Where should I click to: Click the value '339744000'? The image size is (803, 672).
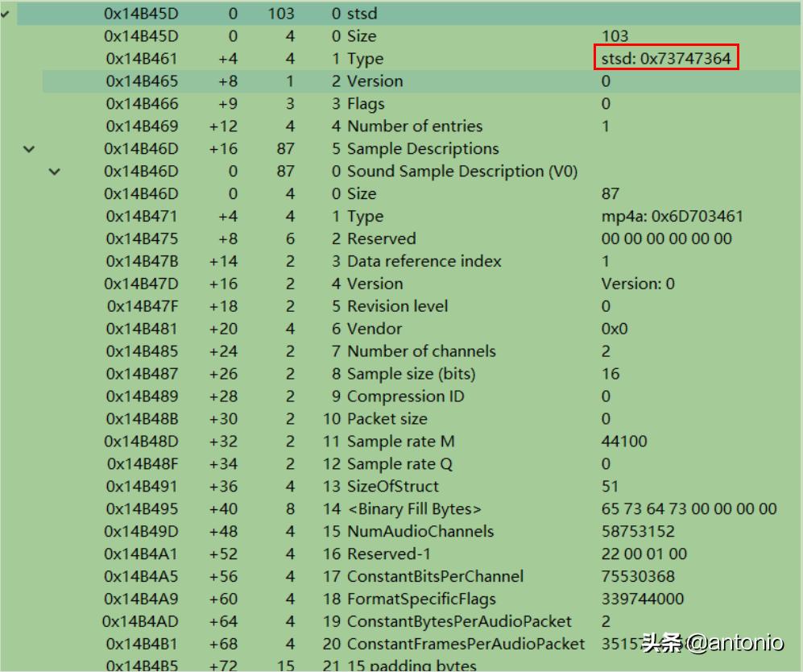pos(642,599)
